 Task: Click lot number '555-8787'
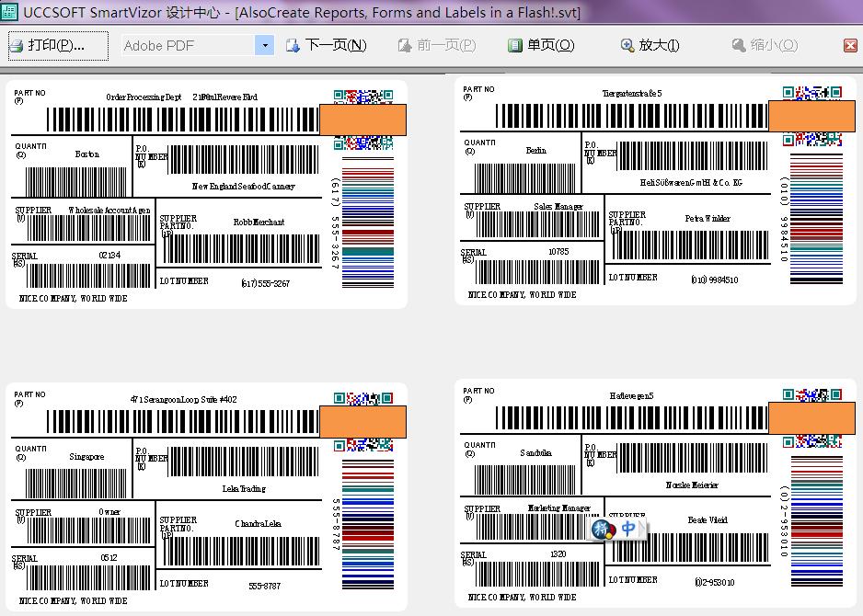click(x=265, y=586)
